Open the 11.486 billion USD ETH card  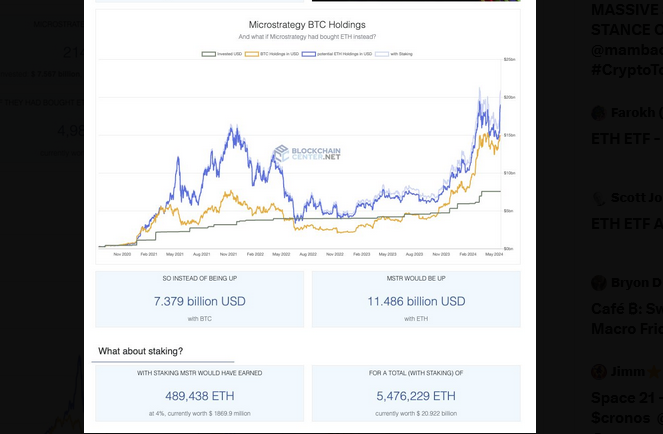pos(416,300)
